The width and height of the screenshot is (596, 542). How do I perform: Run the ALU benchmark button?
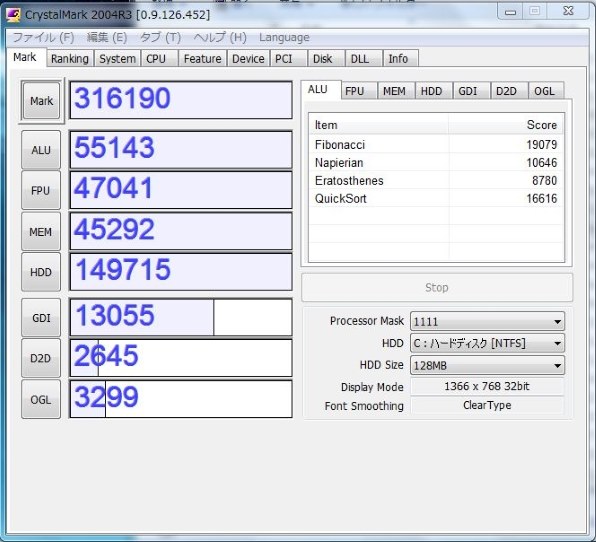coord(41,150)
